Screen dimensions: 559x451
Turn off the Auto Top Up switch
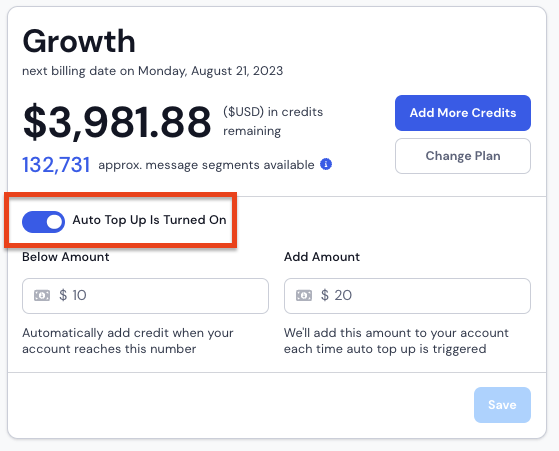click(43, 222)
